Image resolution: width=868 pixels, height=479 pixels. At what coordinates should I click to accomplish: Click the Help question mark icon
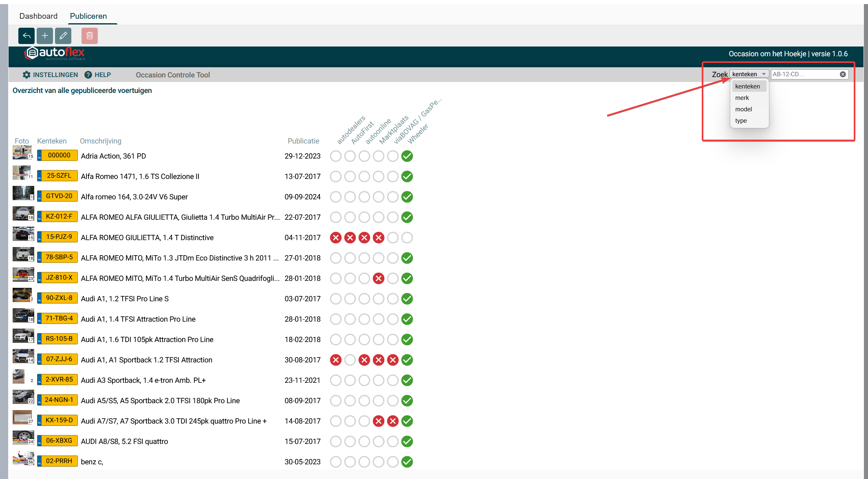88,75
